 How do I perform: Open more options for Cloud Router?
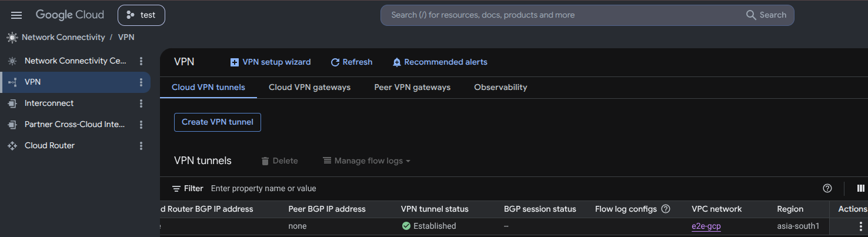click(x=141, y=145)
